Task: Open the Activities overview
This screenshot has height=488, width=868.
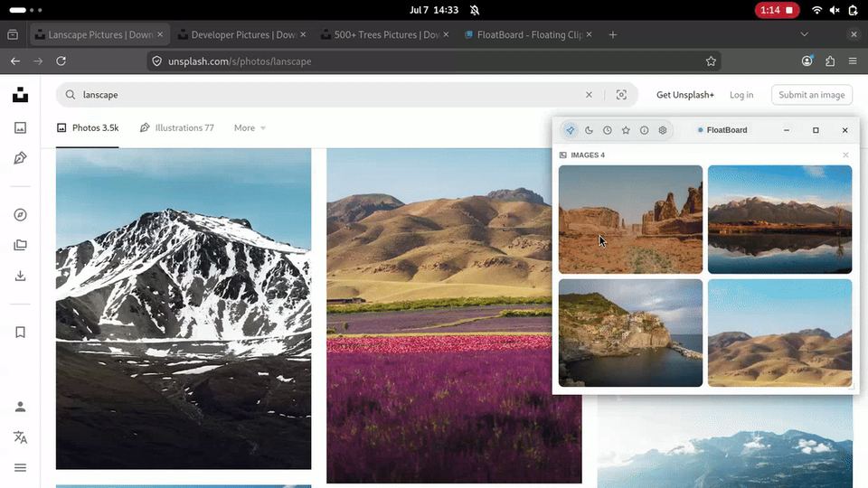Action: pyautogui.click(x=25, y=10)
